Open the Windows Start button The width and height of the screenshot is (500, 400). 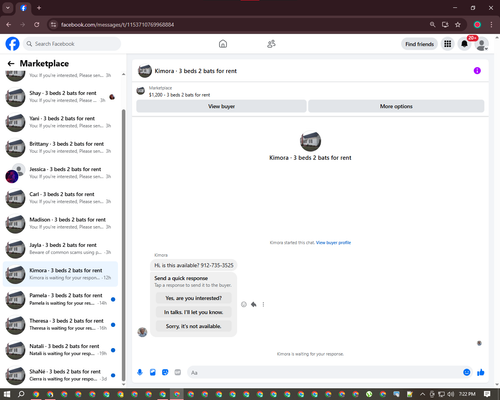pyautogui.click(x=7, y=394)
